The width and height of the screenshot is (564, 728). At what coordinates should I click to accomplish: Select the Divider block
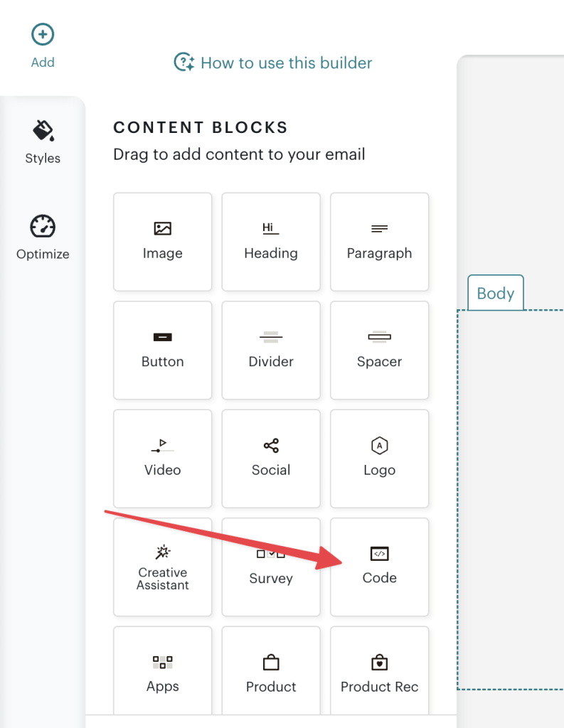click(271, 350)
